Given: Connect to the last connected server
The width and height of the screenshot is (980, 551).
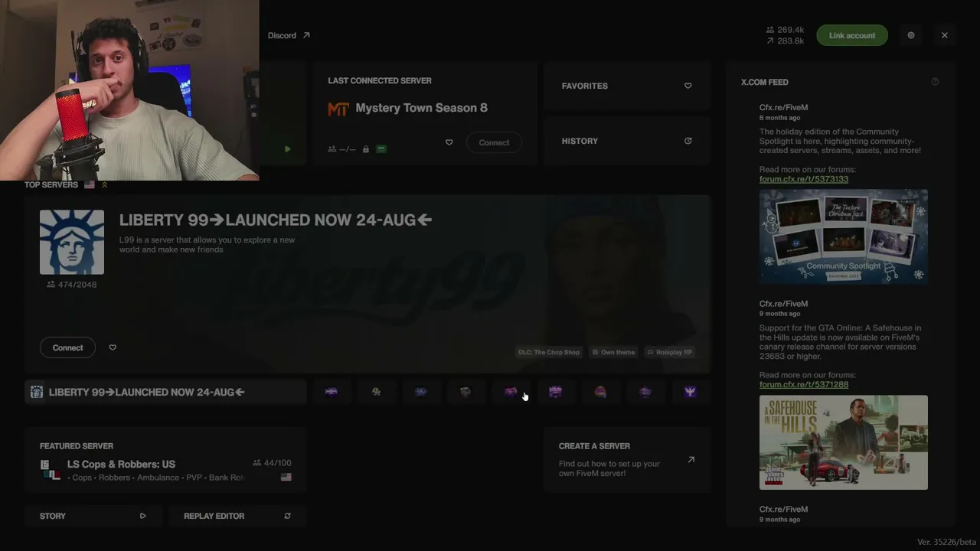Looking at the screenshot, I should [494, 142].
